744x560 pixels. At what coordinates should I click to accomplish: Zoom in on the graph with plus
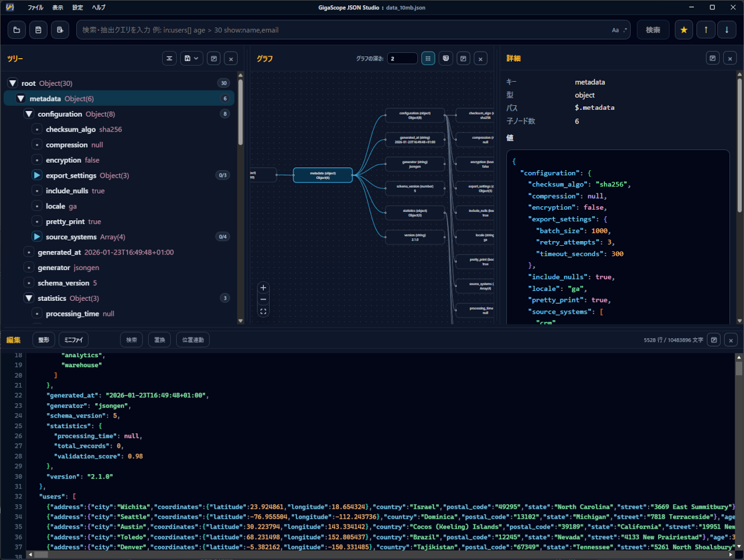[263, 288]
